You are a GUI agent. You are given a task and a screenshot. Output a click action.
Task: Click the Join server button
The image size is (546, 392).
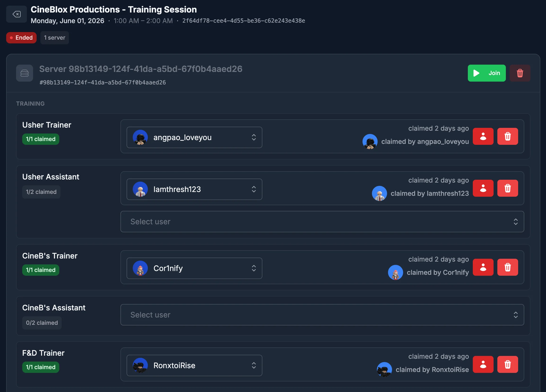pos(486,73)
